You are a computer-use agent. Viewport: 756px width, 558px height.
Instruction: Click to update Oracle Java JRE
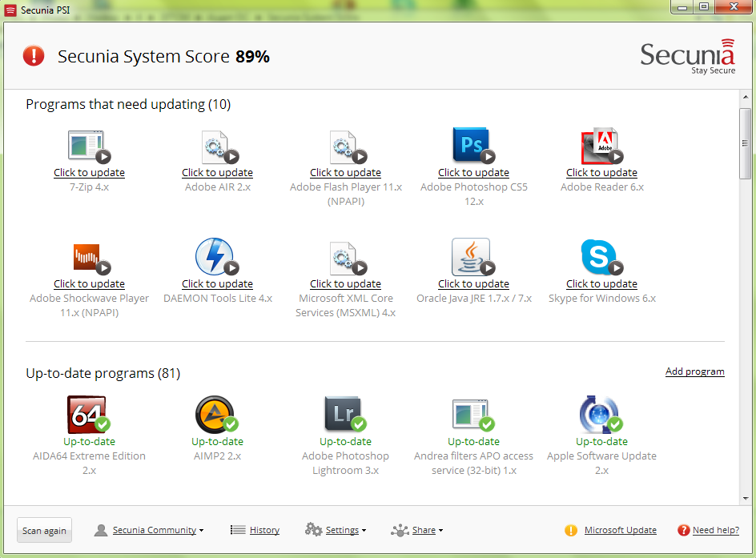click(473, 284)
